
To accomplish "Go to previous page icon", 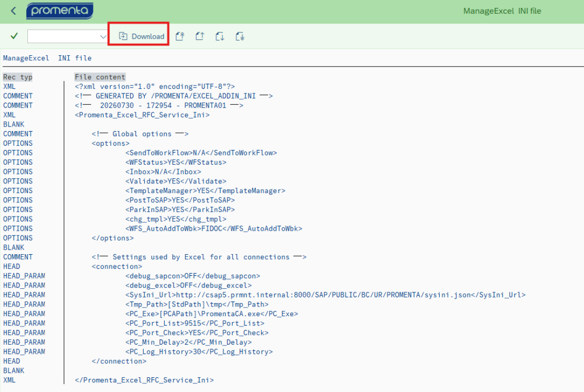I will click(200, 36).
